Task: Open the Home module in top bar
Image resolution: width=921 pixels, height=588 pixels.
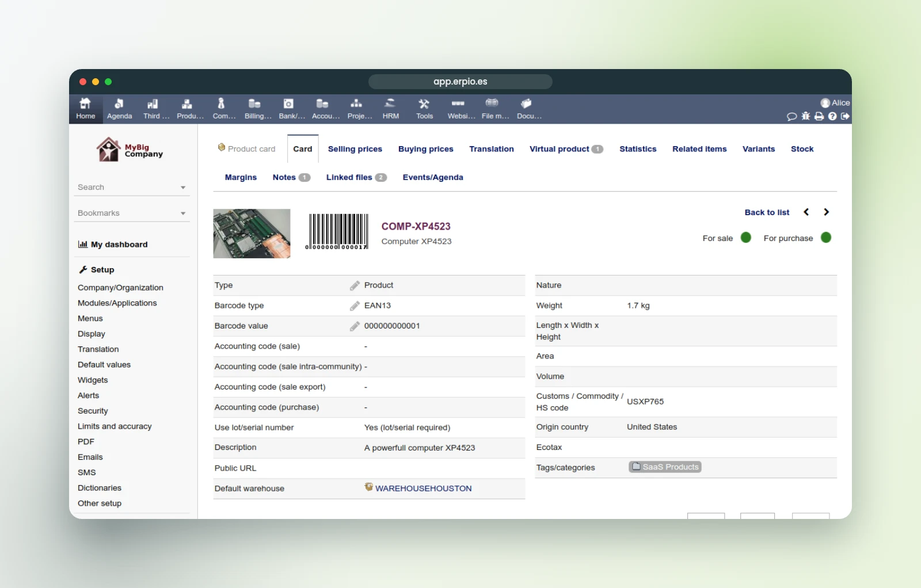Action: point(85,109)
